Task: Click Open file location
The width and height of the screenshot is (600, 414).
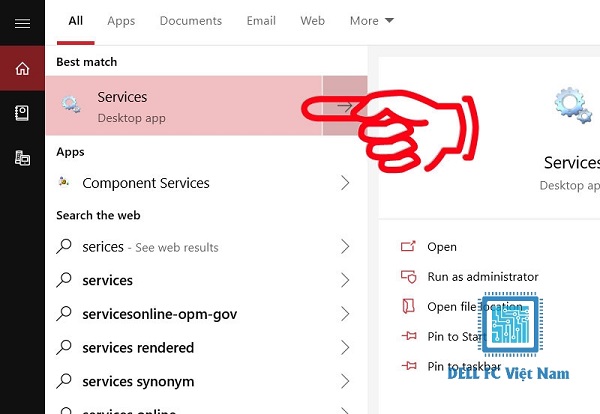Action: (474, 306)
